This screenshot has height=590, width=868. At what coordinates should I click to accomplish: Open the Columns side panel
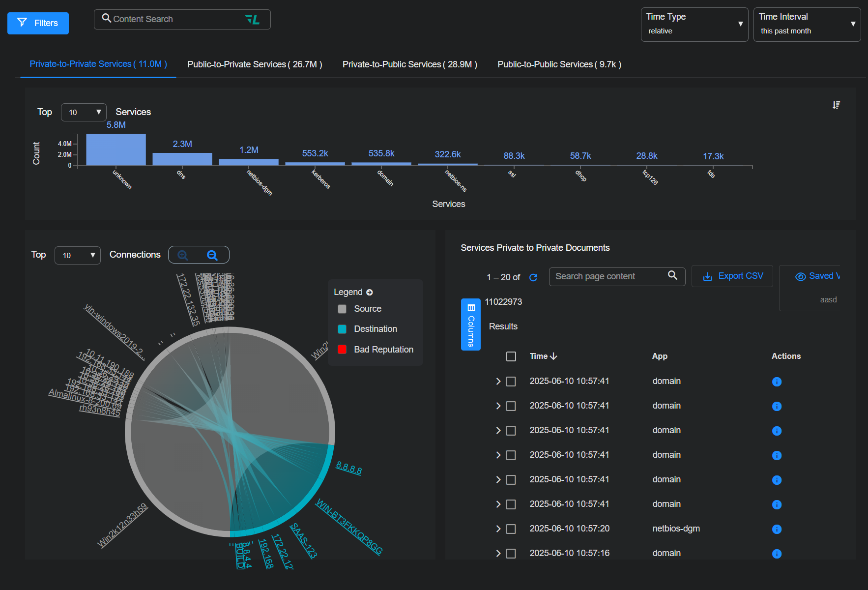tap(470, 324)
